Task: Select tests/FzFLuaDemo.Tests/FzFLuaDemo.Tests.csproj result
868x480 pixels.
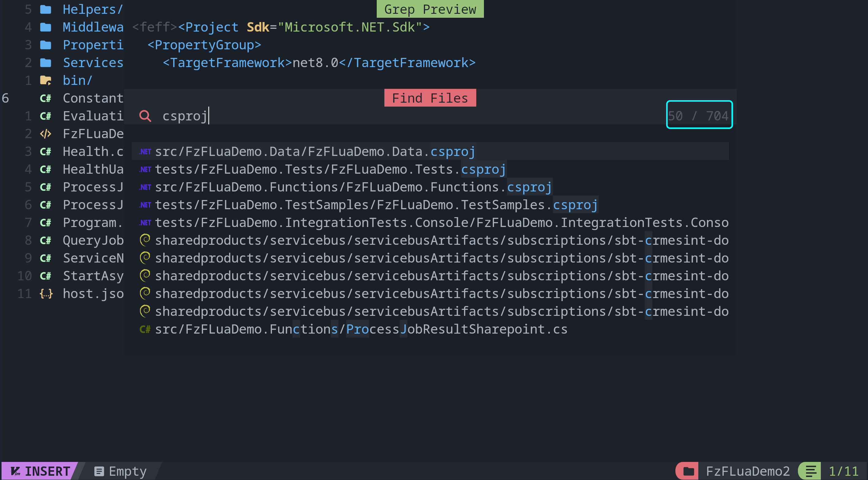Action: pyautogui.click(x=430, y=169)
